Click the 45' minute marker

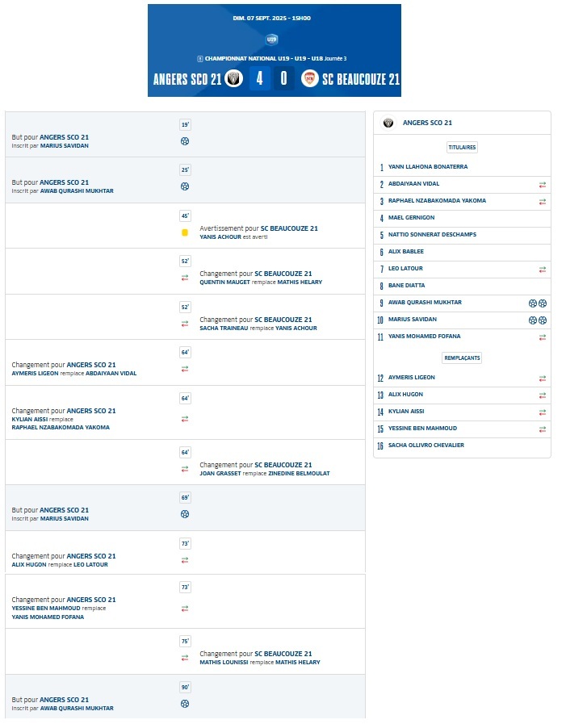(185, 215)
